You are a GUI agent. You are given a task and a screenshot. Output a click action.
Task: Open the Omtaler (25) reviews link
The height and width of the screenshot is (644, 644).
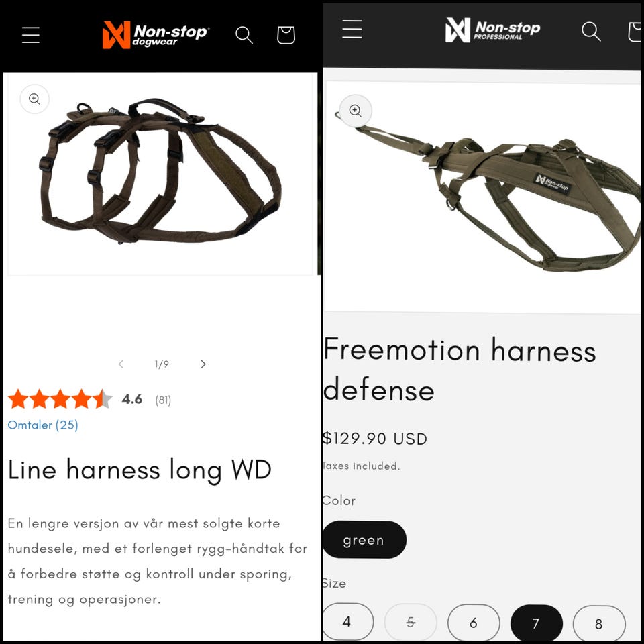[x=43, y=425]
